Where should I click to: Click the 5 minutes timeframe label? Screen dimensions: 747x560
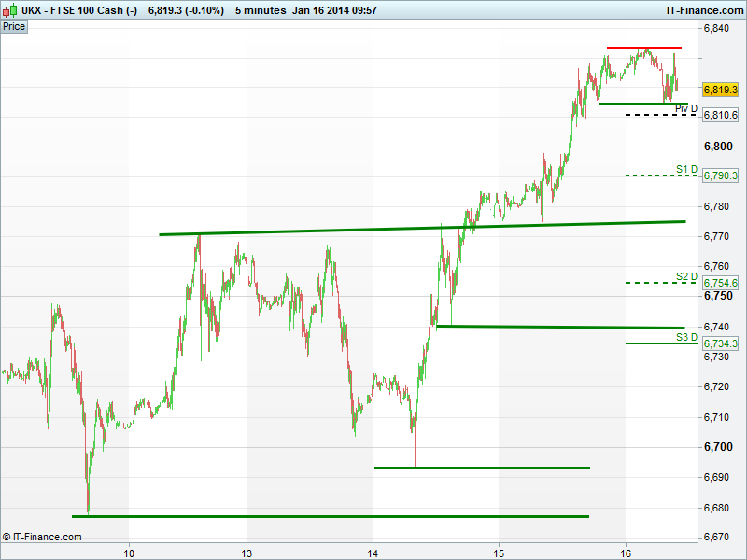click(261, 10)
